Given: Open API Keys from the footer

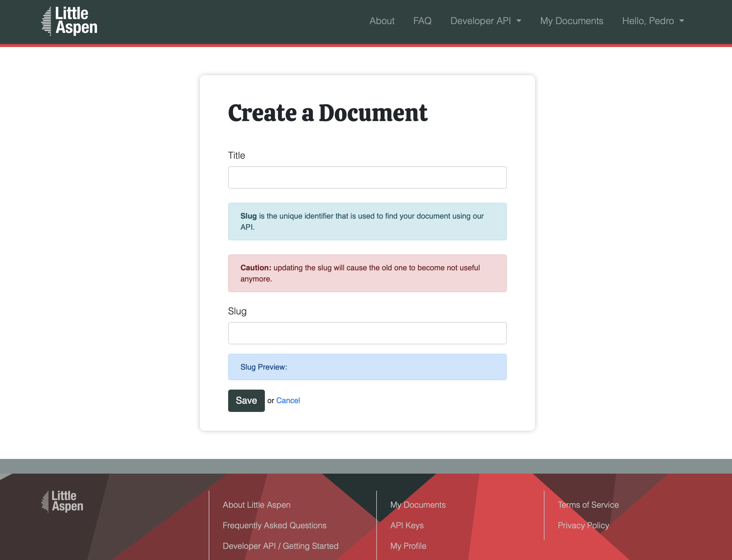Looking at the screenshot, I should 407,525.
